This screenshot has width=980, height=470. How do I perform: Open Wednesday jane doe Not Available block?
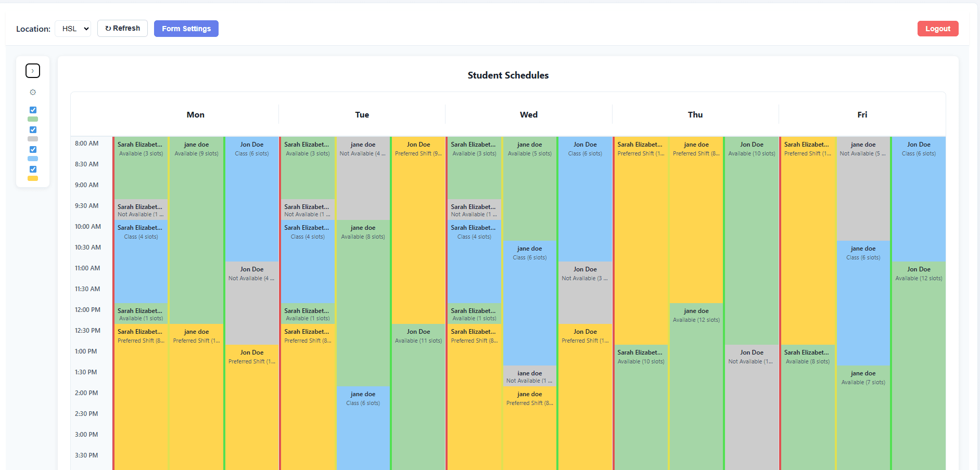coord(529,376)
